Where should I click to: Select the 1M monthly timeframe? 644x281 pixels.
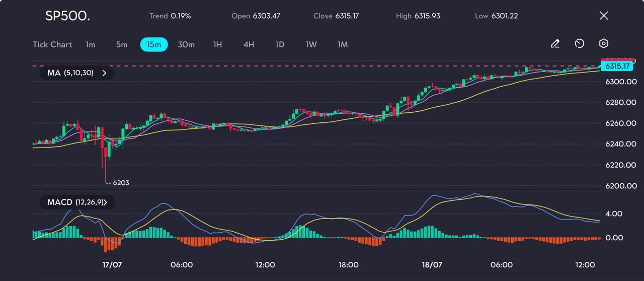343,45
